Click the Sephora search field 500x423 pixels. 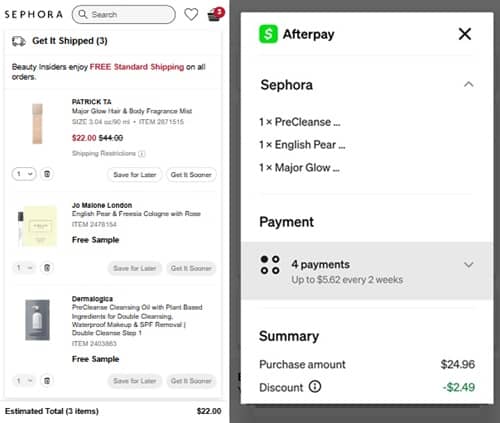124,14
